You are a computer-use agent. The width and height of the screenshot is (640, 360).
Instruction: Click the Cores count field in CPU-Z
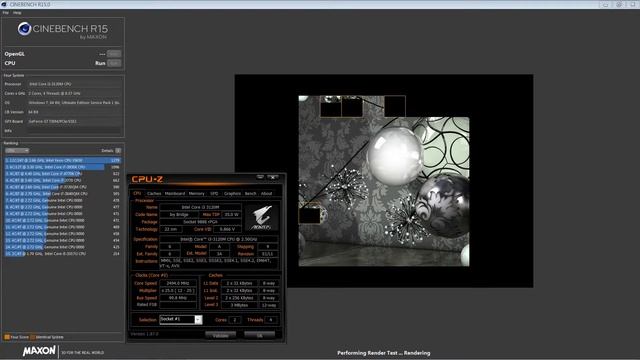tap(235, 320)
